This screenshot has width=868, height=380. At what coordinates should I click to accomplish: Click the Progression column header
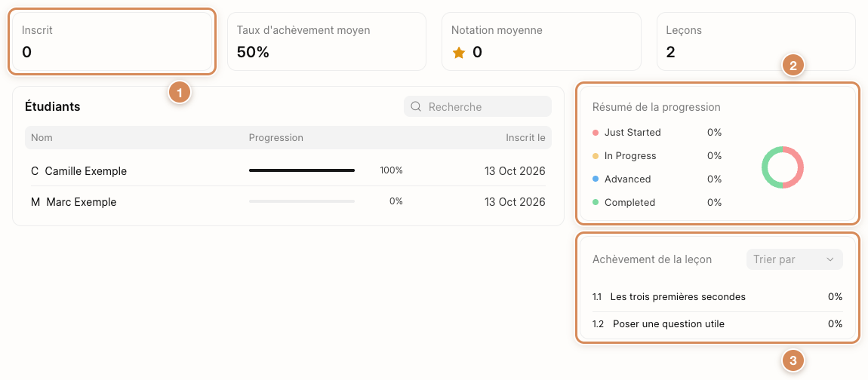click(x=275, y=138)
